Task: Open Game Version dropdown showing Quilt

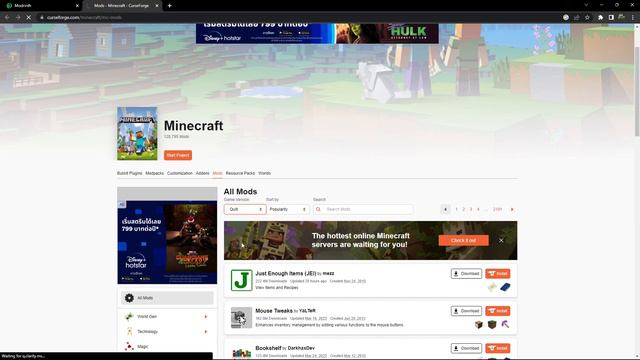Action: click(x=245, y=209)
